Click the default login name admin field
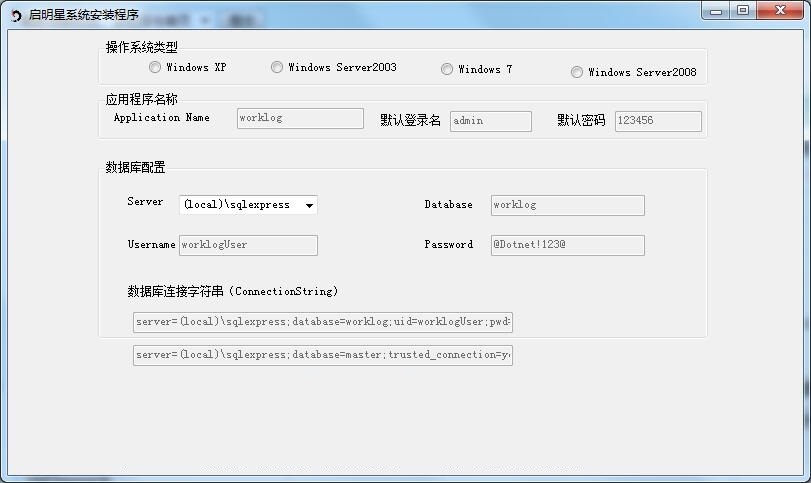This screenshot has width=811, height=483. point(491,121)
